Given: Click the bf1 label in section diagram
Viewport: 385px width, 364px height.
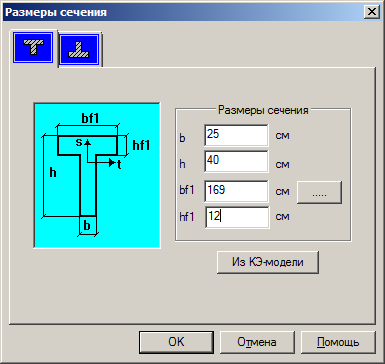Looking at the screenshot, I should [90, 118].
